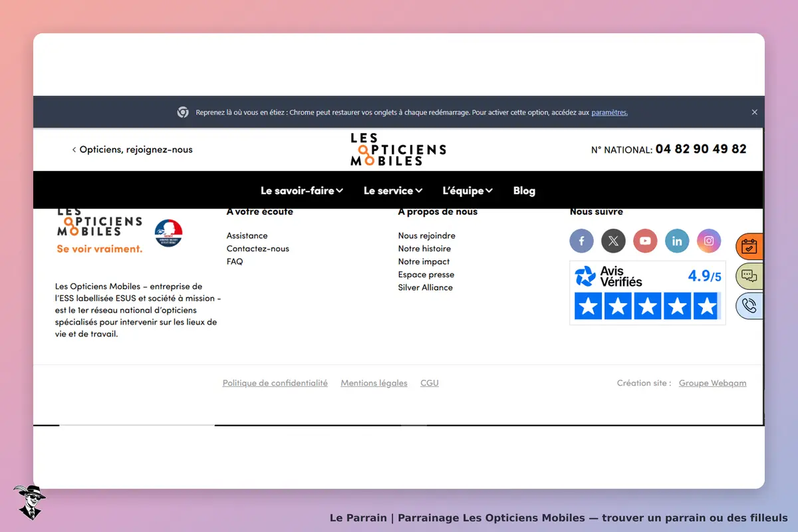The width and height of the screenshot is (798, 532).
Task: Open the Assistance footer link
Action: point(247,235)
